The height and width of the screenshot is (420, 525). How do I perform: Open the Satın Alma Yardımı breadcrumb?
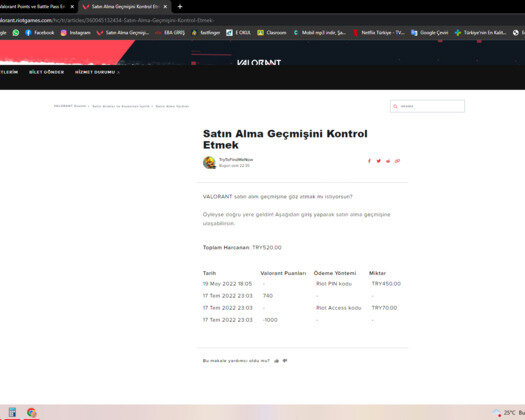(x=172, y=106)
